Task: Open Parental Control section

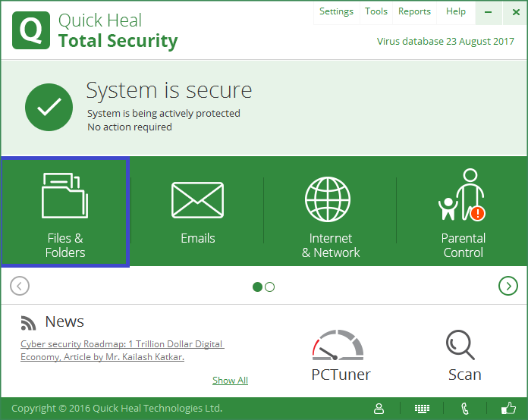Action: coord(463,212)
